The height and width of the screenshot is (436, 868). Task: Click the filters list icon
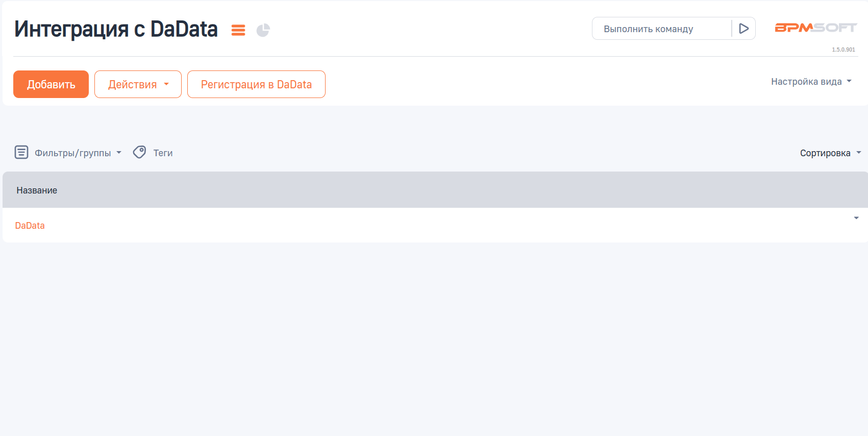(21, 152)
